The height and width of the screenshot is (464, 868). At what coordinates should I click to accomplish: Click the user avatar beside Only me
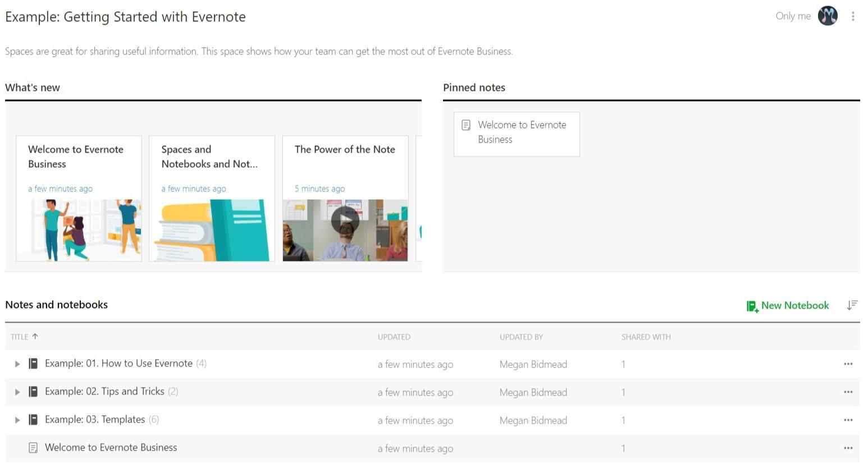click(x=828, y=16)
